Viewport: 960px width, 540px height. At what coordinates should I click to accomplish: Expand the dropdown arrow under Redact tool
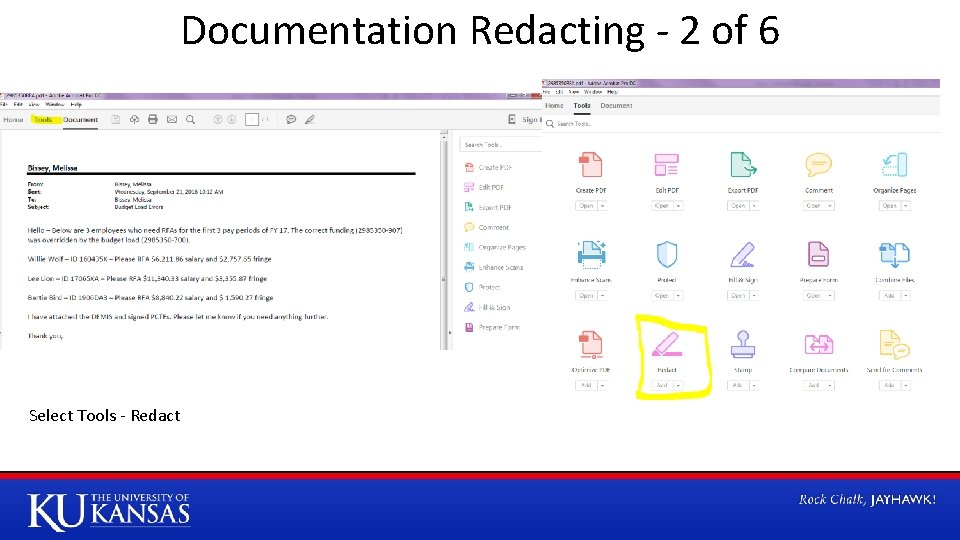(678, 385)
